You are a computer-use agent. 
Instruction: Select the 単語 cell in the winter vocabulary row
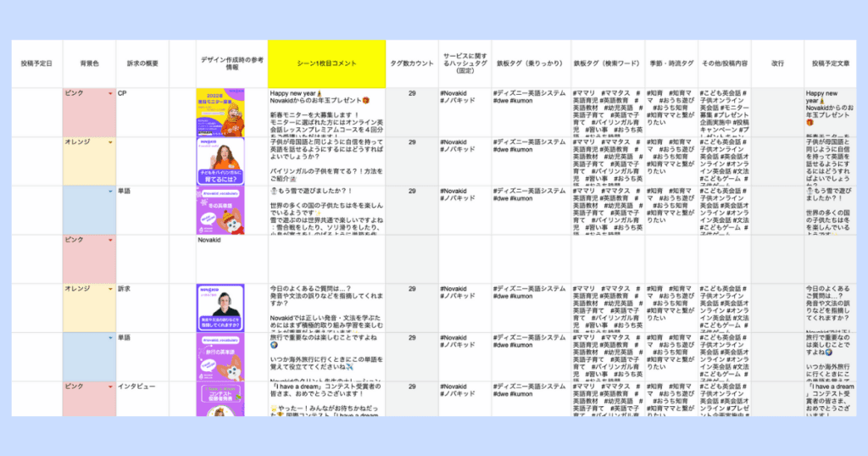click(x=142, y=210)
